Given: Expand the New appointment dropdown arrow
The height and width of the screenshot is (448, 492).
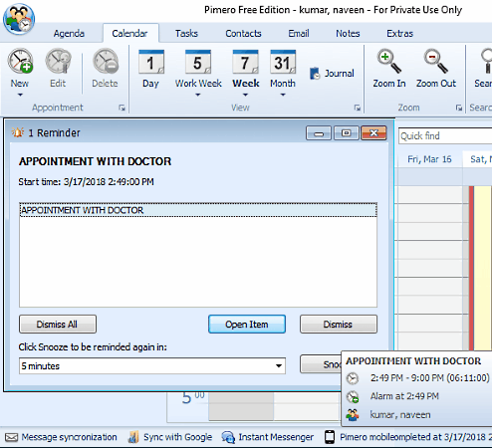Looking at the screenshot, I should pyautogui.click(x=20, y=96).
